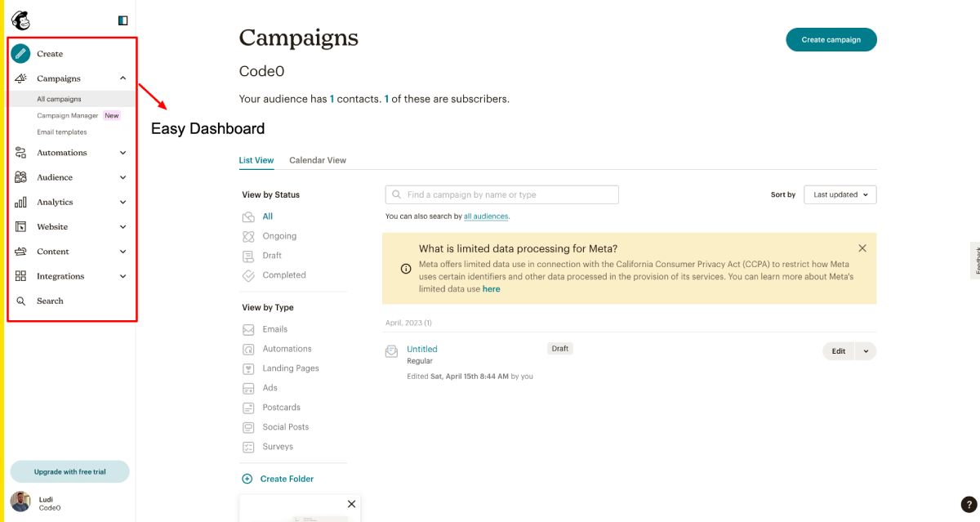Expand the Automations sidebar section
This screenshot has width=980, height=522.
tap(122, 153)
